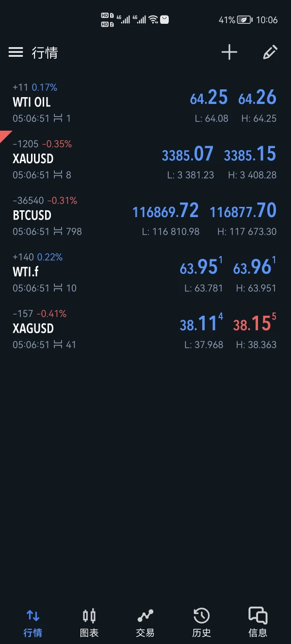Tap the plus icon to add symbol
Viewport: 291px width, 644px height.
click(x=229, y=52)
